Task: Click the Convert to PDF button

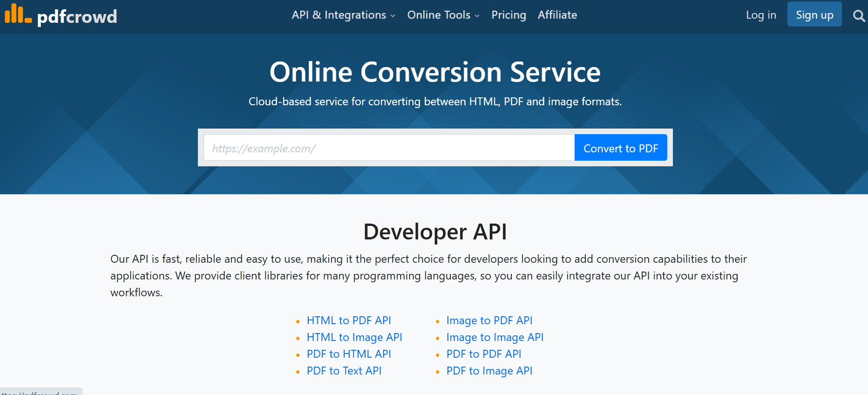Action: click(x=620, y=148)
